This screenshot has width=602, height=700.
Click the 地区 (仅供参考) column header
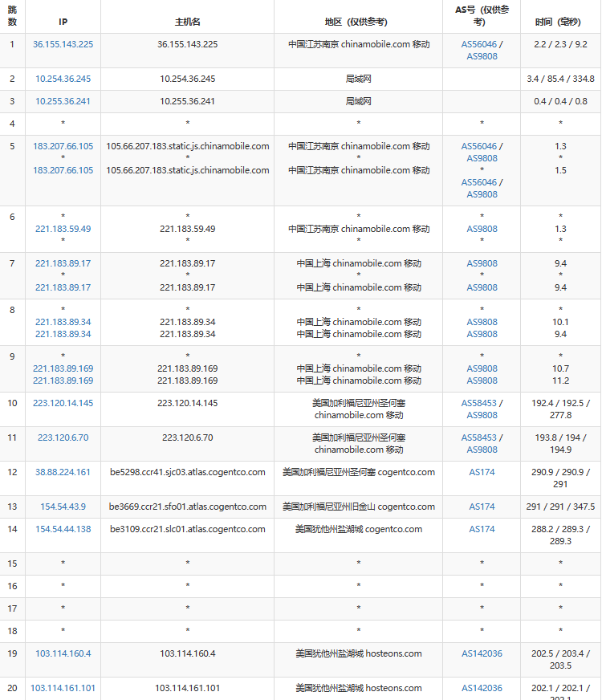click(x=358, y=22)
